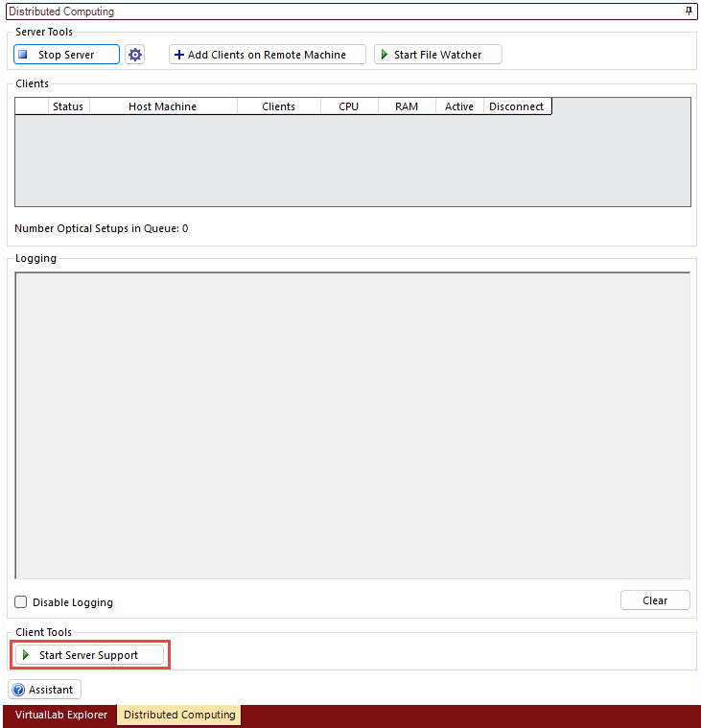Clear the logging output
This screenshot has width=701, height=728.
pyautogui.click(x=655, y=600)
